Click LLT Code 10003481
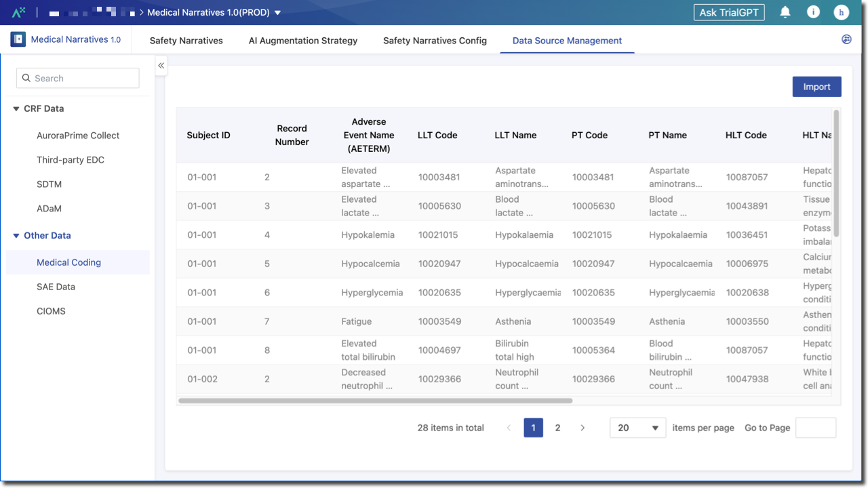868x488 pixels. pyautogui.click(x=439, y=177)
